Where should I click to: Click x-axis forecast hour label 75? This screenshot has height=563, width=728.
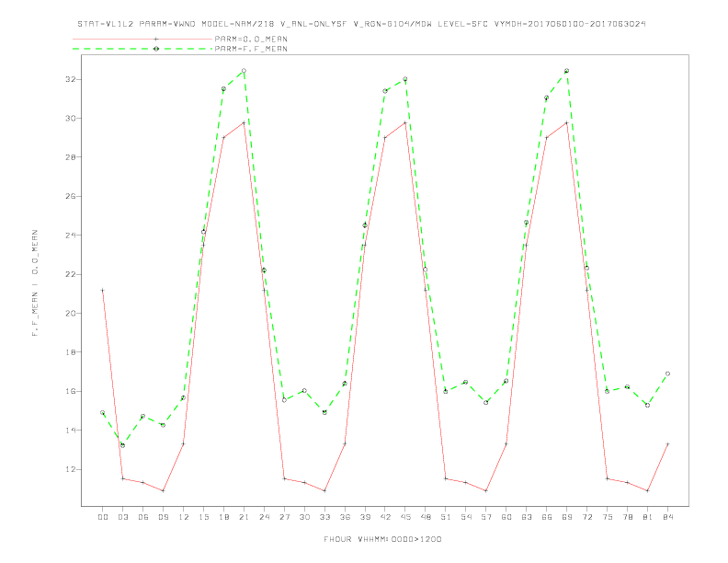[x=608, y=517]
